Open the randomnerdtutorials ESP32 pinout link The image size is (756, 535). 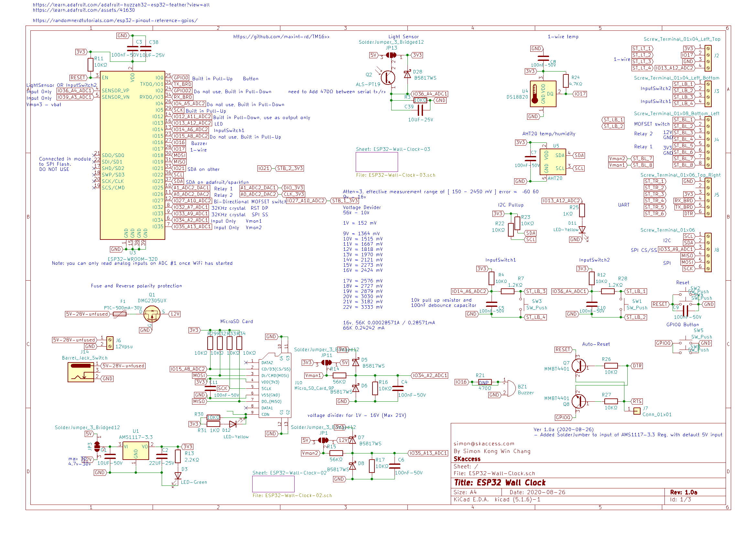115,20
